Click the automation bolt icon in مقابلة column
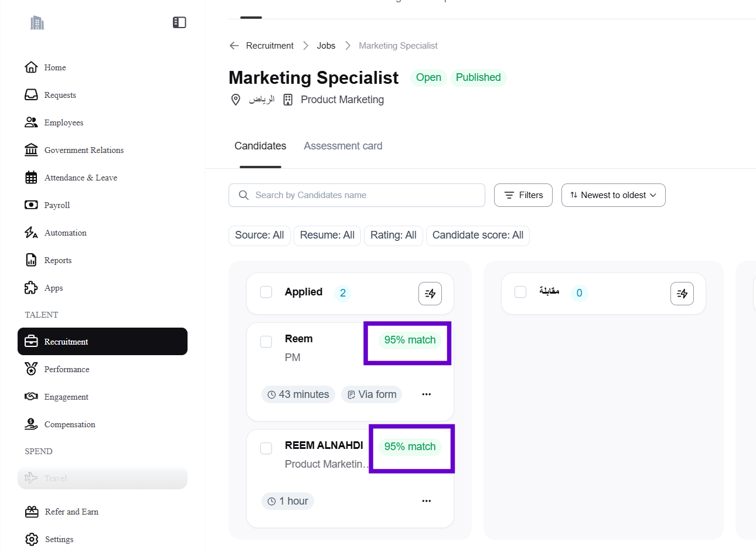Image resolution: width=756 pixels, height=555 pixels. click(x=682, y=294)
